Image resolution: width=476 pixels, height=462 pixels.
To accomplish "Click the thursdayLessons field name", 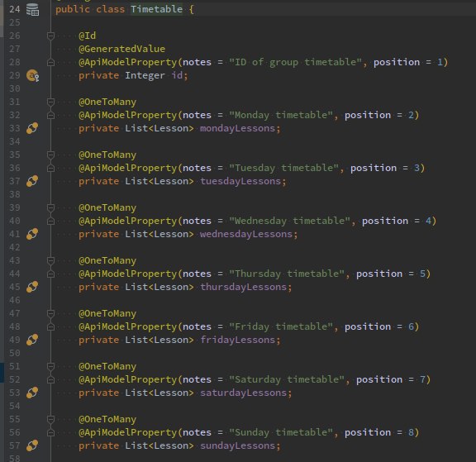I will click(244, 287).
